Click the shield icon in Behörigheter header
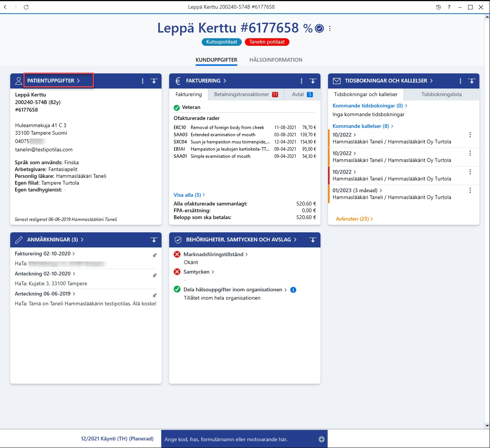Viewport: 490px width, 448px height. 178,240
